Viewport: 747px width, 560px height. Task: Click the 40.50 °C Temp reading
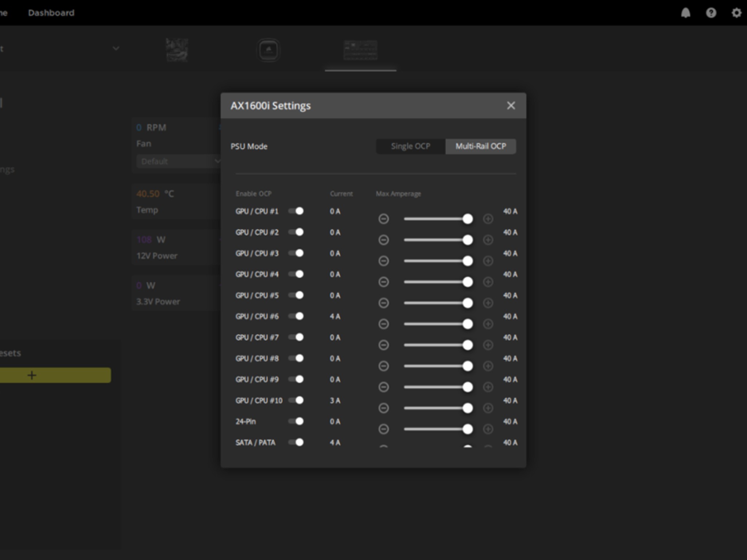[x=155, y=194]
